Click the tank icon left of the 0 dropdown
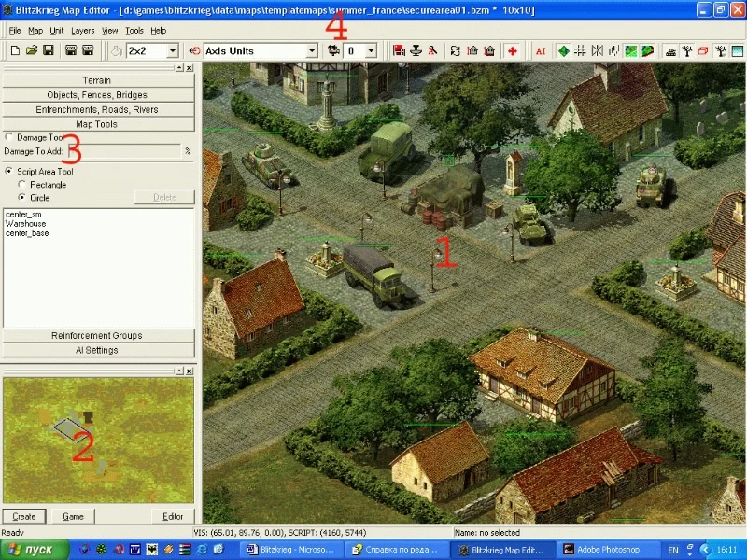 [333, 50]
